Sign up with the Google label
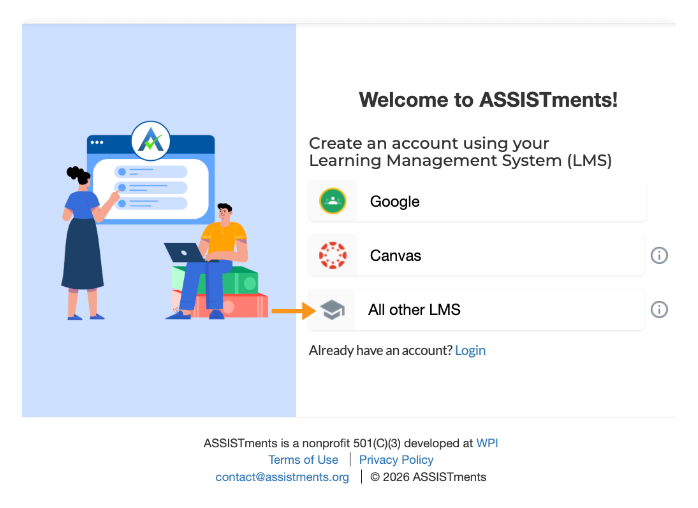The width and height of the screenshot is (698, 508). point(394,202)
